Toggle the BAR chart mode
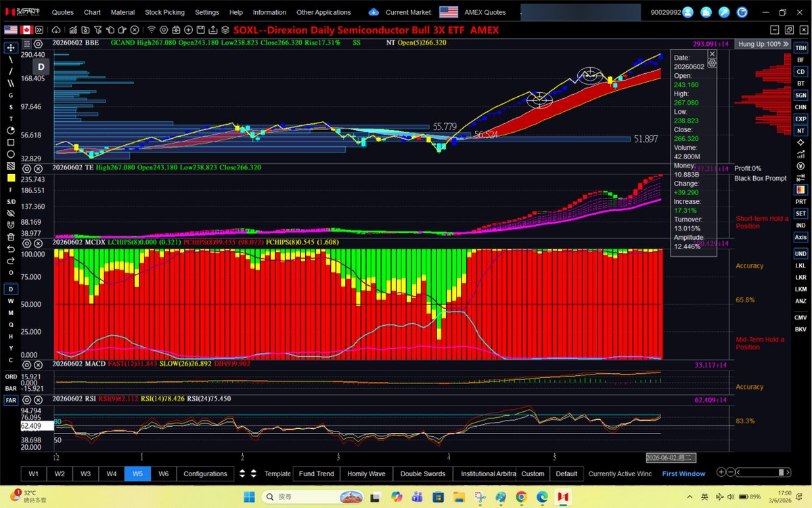The width and height of the screenshot is (812, 508). point(11,388)
